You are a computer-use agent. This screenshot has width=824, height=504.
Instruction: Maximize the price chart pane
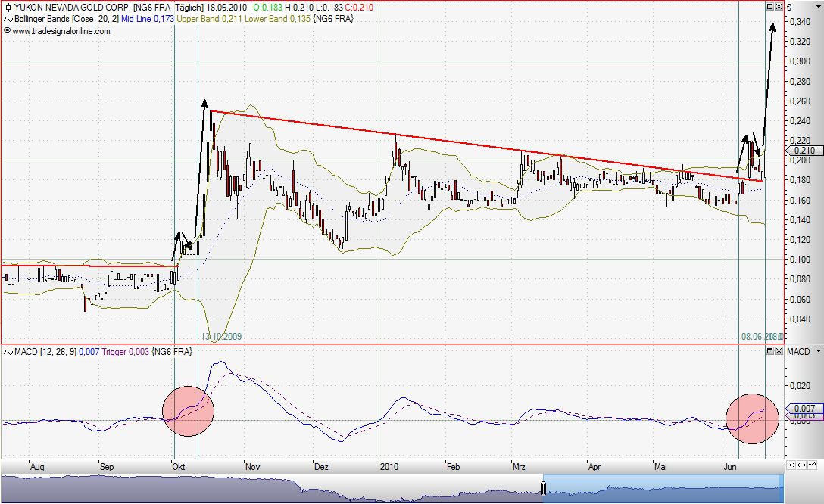(x=770, y=7)
